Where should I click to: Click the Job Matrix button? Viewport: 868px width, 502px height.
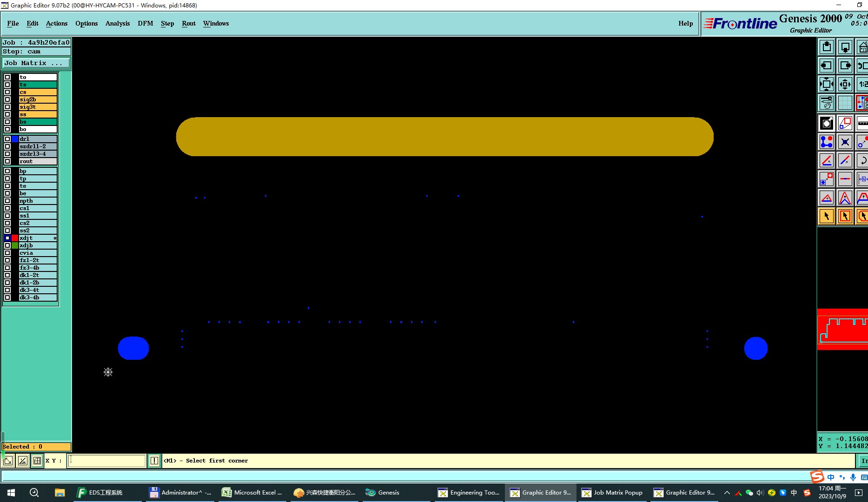pyautogui.click(x=36, y=63)
